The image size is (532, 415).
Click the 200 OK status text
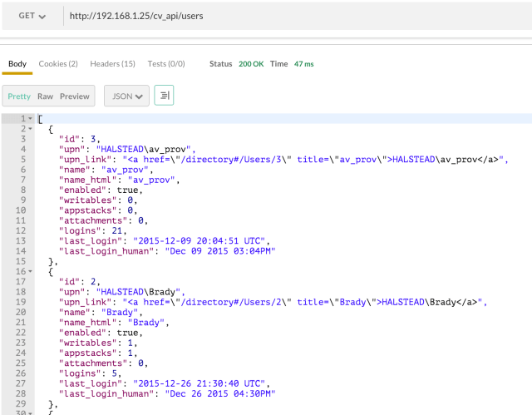250,64
